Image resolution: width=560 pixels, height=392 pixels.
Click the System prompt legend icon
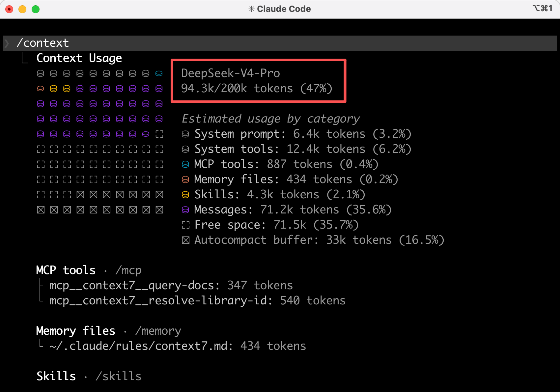click(x=185, y=134)
